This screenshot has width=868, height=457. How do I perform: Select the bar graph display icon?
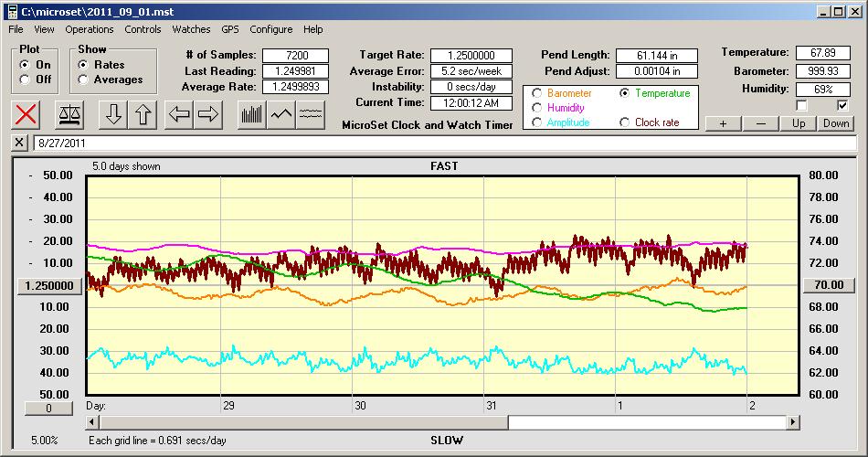click(252, 114)
